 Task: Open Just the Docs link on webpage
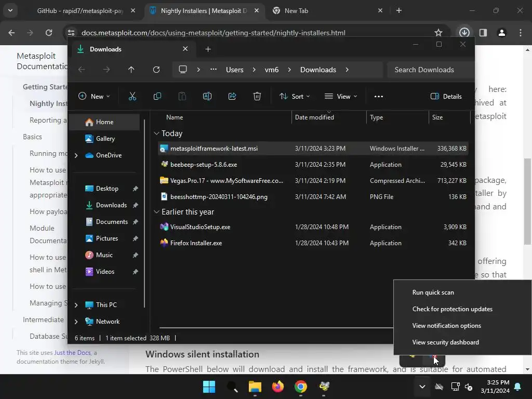coord(72,353)
